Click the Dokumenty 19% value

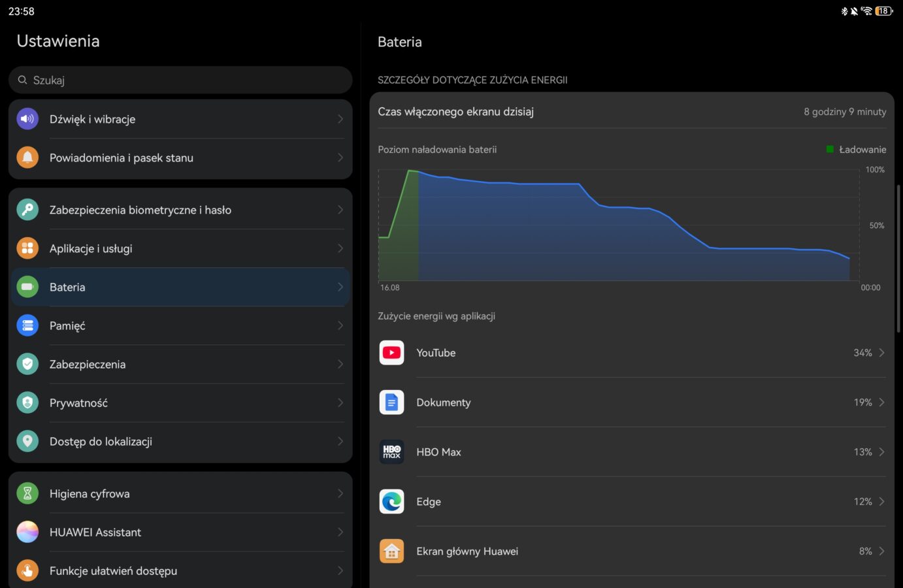862,402
